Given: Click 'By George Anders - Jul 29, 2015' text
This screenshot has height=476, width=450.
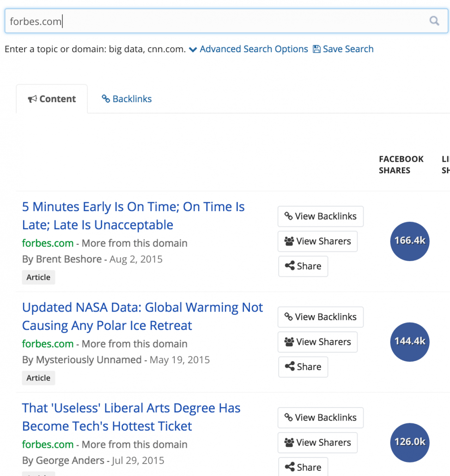Looking at the screenshot, I should [93, 460].
